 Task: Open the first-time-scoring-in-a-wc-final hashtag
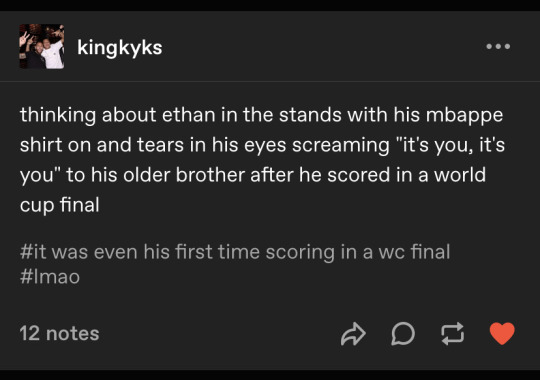235,252
